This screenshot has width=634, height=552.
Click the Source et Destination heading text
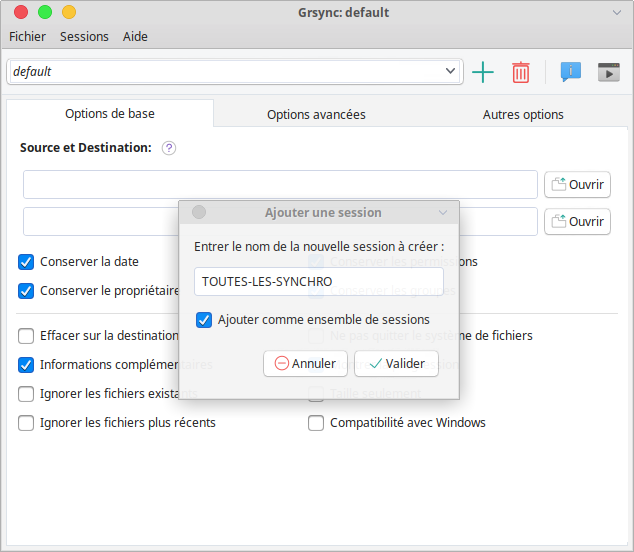[x=86, y=148]
